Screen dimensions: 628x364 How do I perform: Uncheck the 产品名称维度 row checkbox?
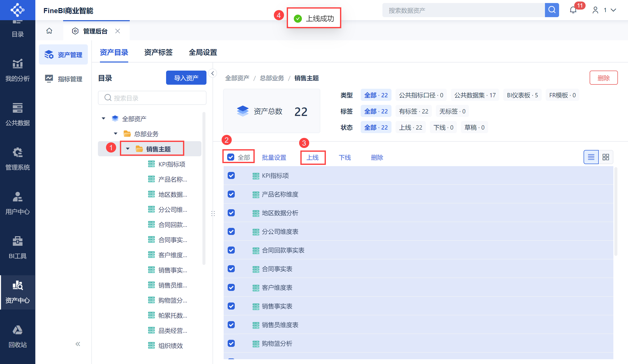[231, 194]
